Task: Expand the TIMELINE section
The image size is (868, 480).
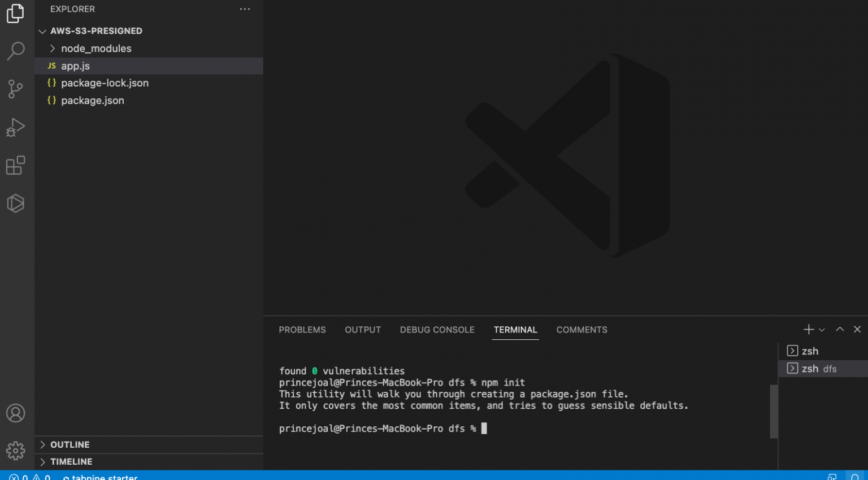Action: 71,462
